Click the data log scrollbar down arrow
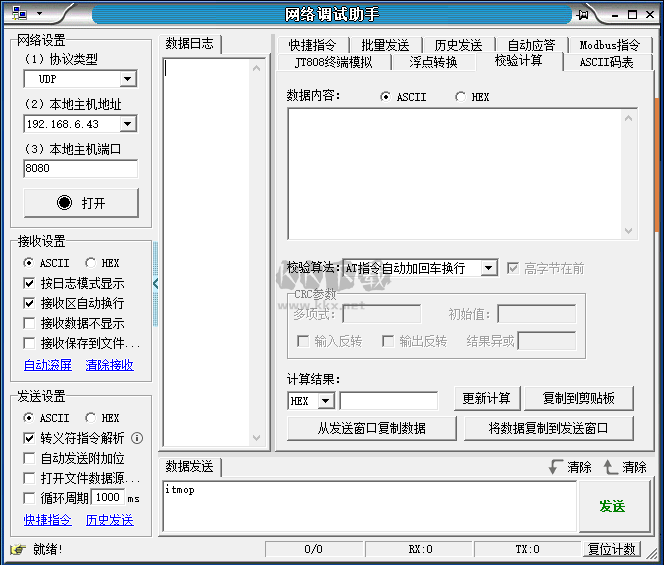The width and height of the screenshot is (664, 565). [256, 438]
